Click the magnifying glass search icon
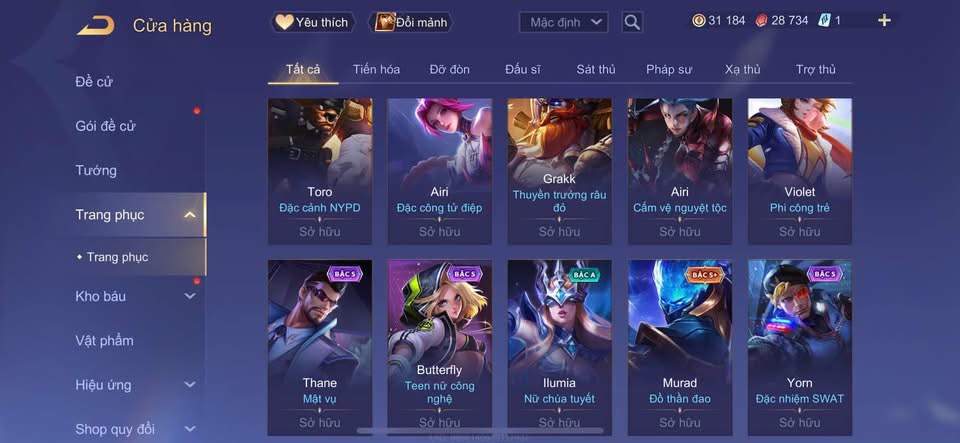960x443 pixels. [x=632, y=23]
